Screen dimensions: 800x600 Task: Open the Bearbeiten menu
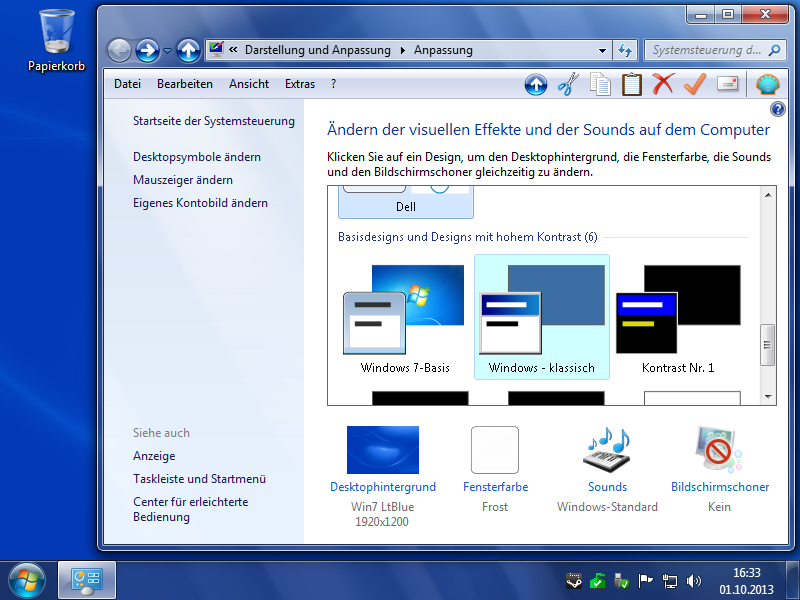pyautogui.click(x=185, y=84)
